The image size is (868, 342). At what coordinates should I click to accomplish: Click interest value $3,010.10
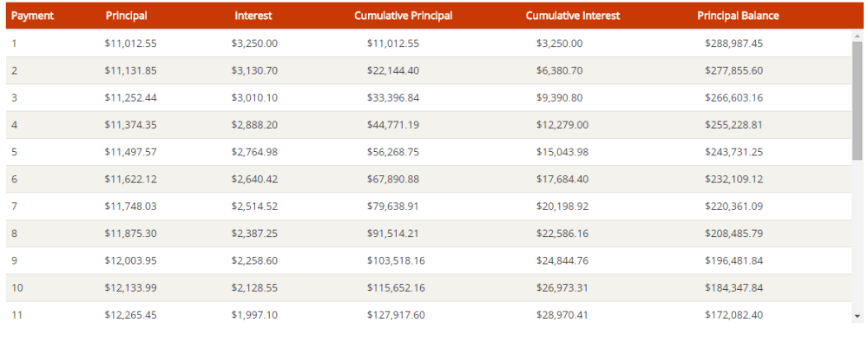pyautogui.click(x=254, y=97)
